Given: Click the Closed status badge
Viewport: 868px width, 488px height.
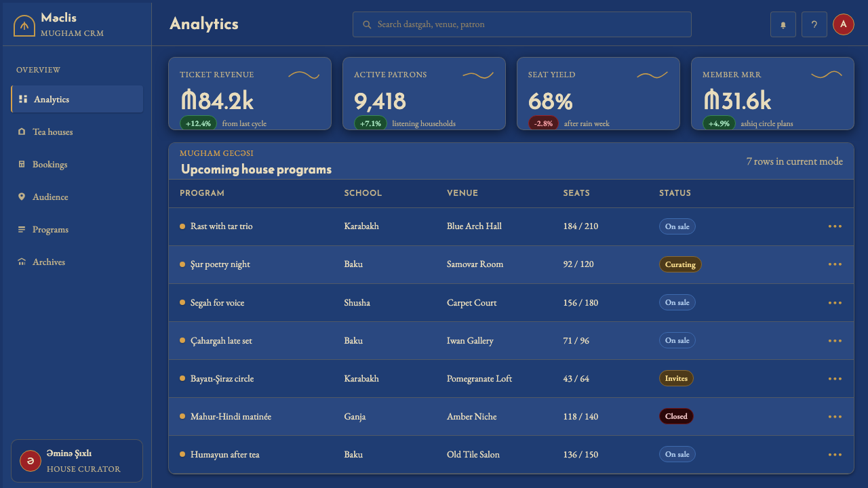Looking at the screenshot, I should [676, 416].
